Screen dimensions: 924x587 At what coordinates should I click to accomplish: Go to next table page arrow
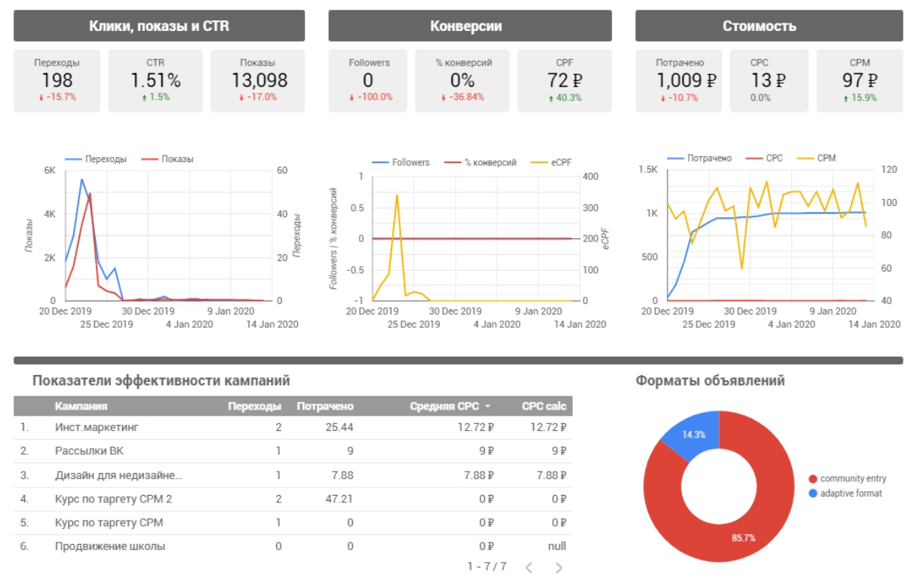[559, 567]
